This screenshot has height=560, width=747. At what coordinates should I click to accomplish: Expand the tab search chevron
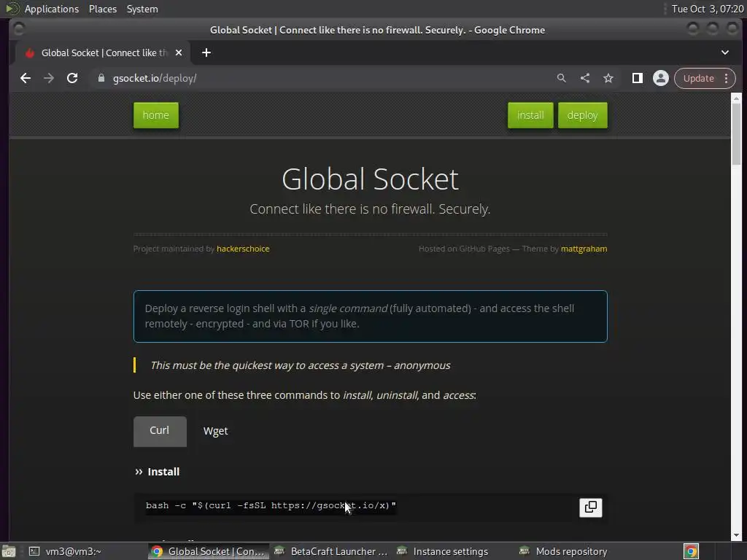click(x=724, y=52)
